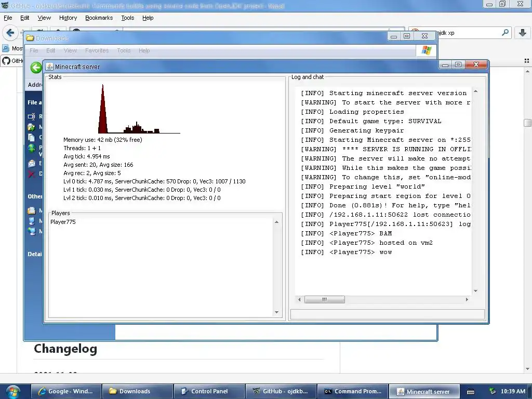Click the 10:39 AM clock

point(513,391)
